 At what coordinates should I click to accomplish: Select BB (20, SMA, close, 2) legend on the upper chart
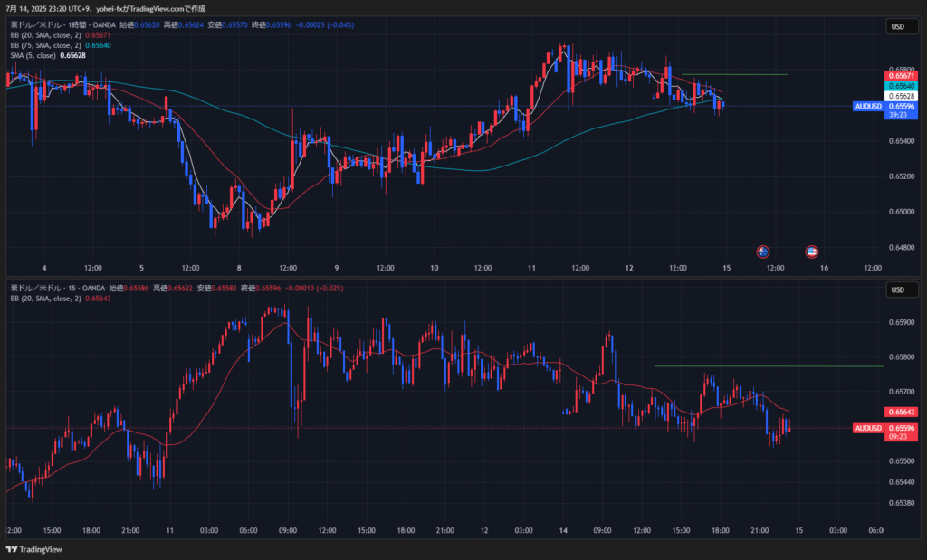point(45,35)
